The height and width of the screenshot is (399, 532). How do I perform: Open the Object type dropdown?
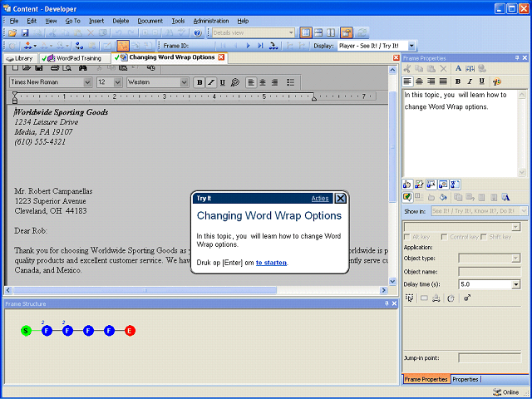tap(515, 259)
